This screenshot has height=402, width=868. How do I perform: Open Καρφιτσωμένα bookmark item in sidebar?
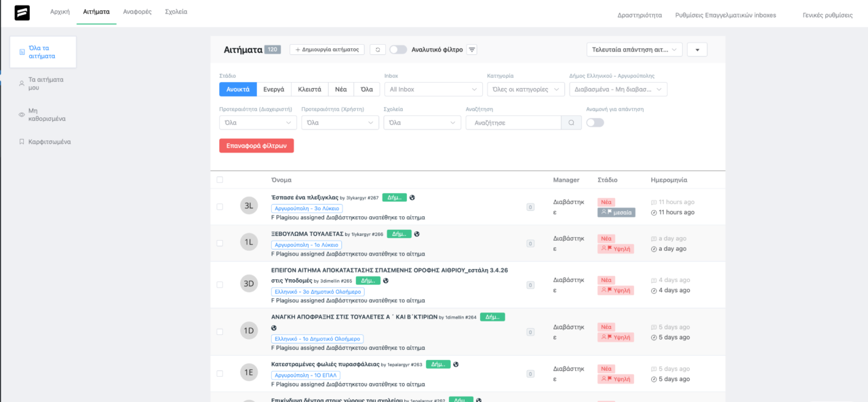(45, 142)
